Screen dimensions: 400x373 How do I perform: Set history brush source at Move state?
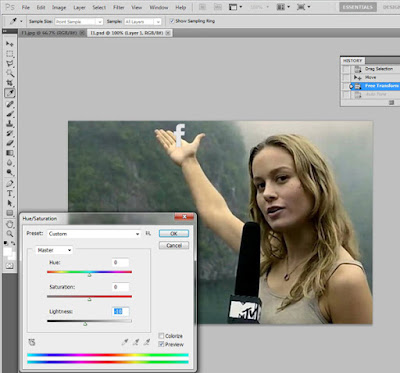346,77
